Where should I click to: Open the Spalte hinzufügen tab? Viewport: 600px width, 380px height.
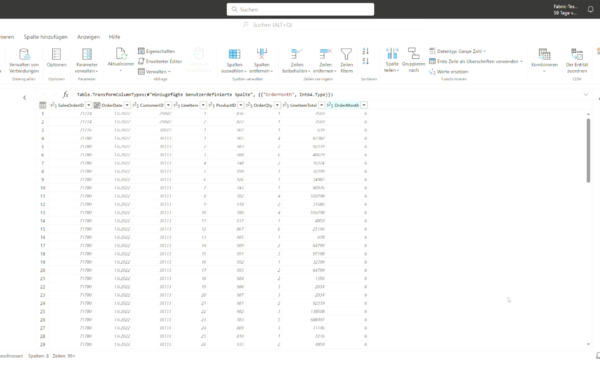pyautogui.click(x=46, y=37)
